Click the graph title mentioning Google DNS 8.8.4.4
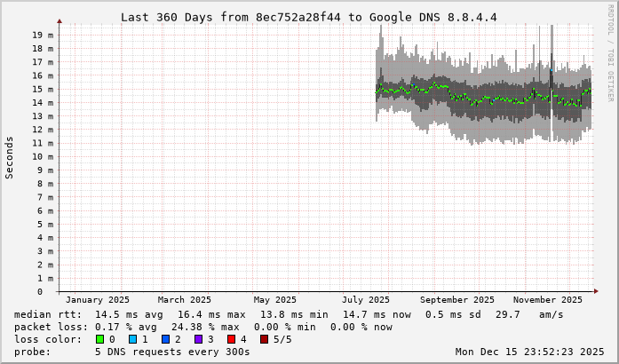Image resolution: width=619 pixels, height=364 pixels. (308, 18)
